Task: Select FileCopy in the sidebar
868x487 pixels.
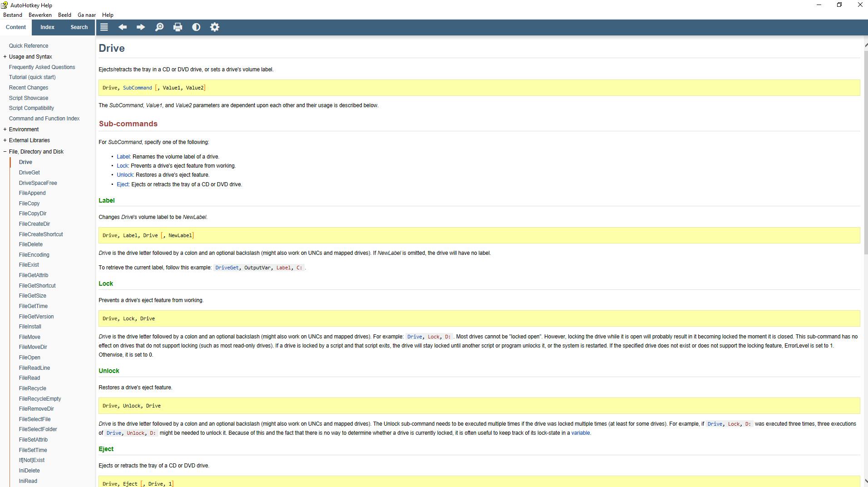Action: coord(30,204)
